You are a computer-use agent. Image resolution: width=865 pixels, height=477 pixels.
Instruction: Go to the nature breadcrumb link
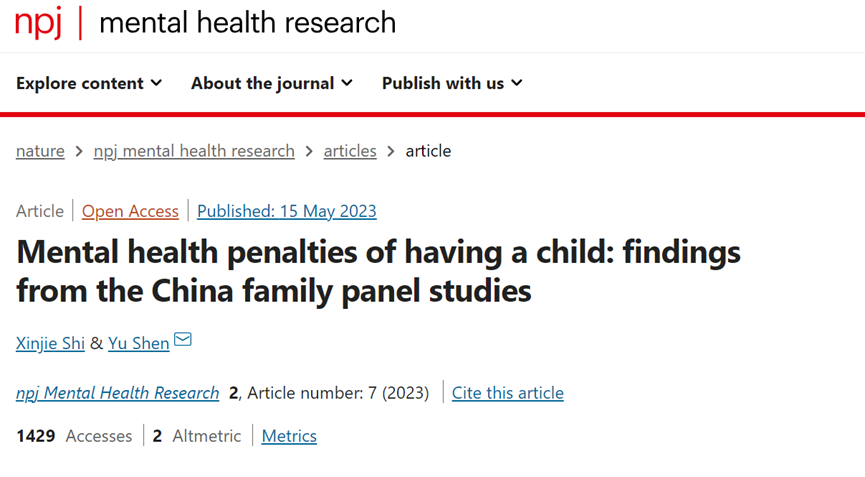[x=40, y=151]
